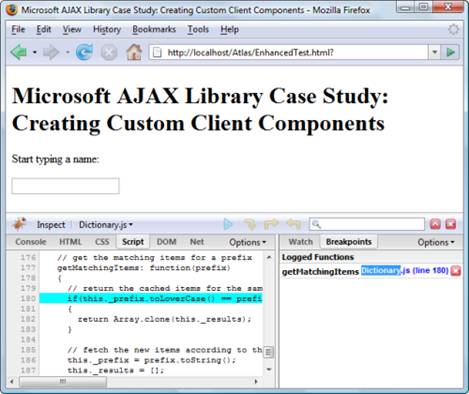469x394 pixels.
Task: Click the Inspect button
Action: 51,225
